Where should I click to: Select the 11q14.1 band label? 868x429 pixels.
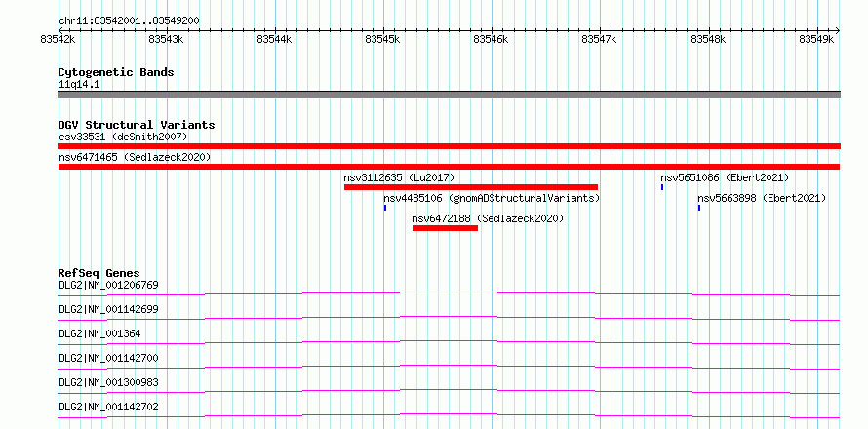pyautogui.click(x=79, y=85)
